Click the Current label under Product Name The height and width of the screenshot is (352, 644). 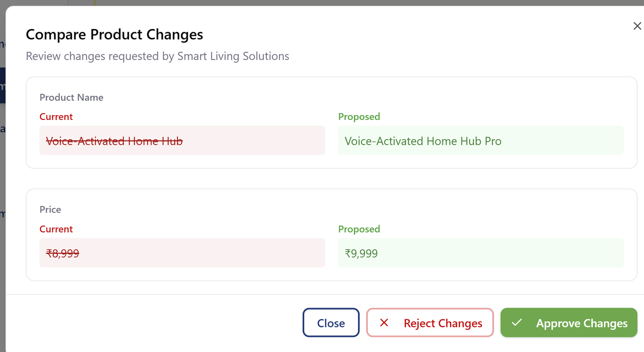(x=56, y=117)
